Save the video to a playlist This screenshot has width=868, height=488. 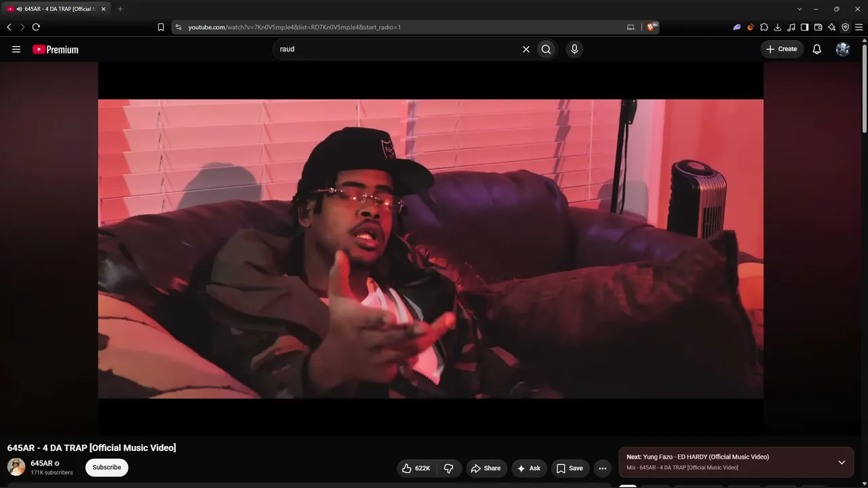pyautogui.click(x=570, y=468)
